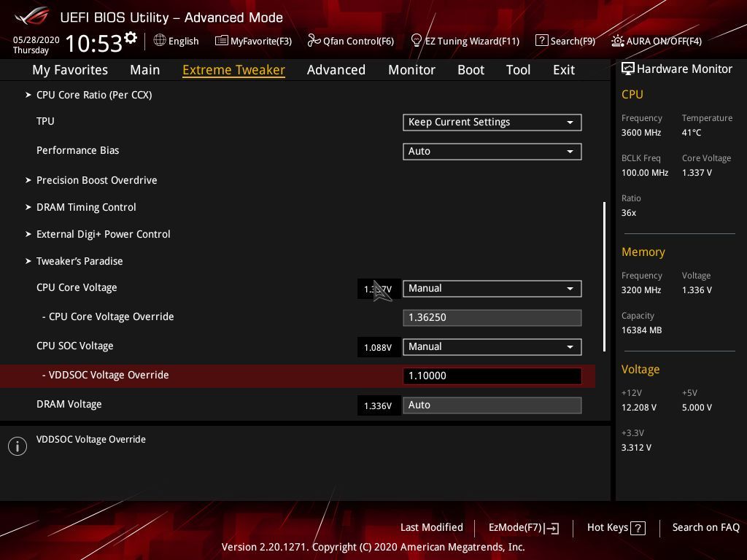Open the Monitor tab
747x560 pixels.
pos(411,70)
